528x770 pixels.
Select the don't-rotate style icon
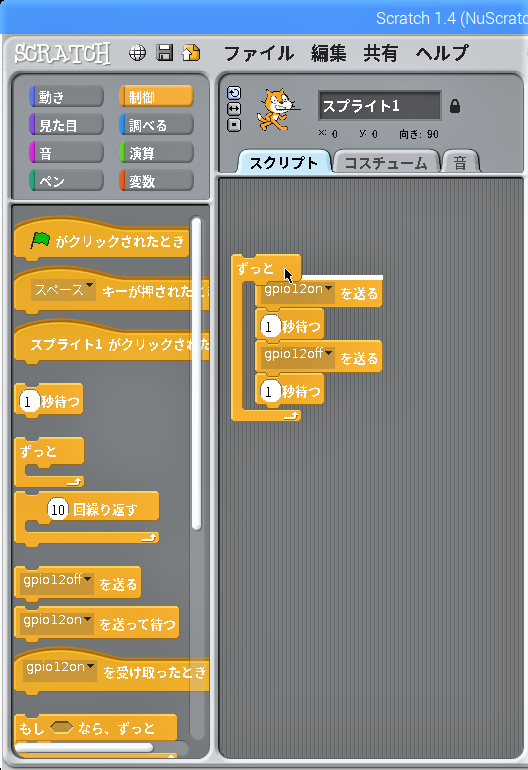coord(234,125)
